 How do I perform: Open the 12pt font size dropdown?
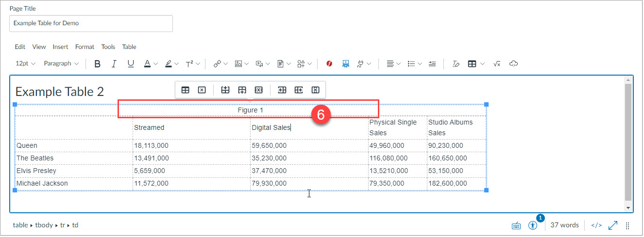tap(25, 63)
